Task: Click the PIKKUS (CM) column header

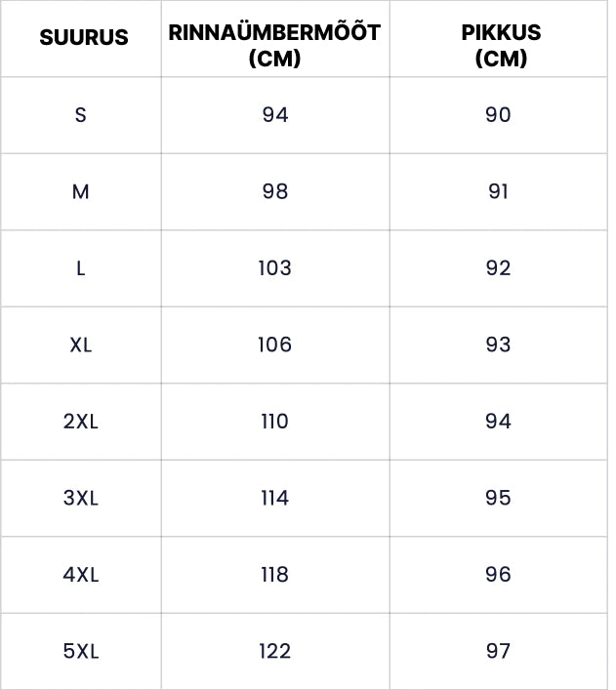Action: pyautogui.click(x=501, y=45)
